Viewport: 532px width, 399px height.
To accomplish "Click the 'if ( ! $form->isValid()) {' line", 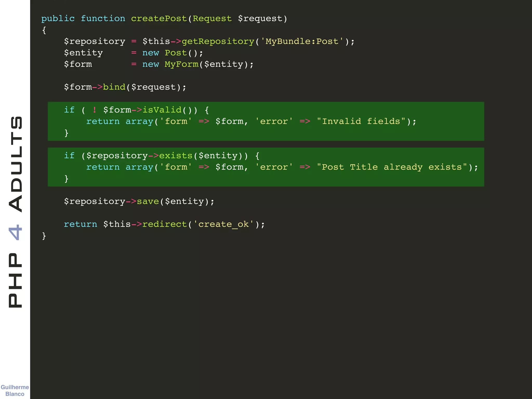I will point(137,110).
